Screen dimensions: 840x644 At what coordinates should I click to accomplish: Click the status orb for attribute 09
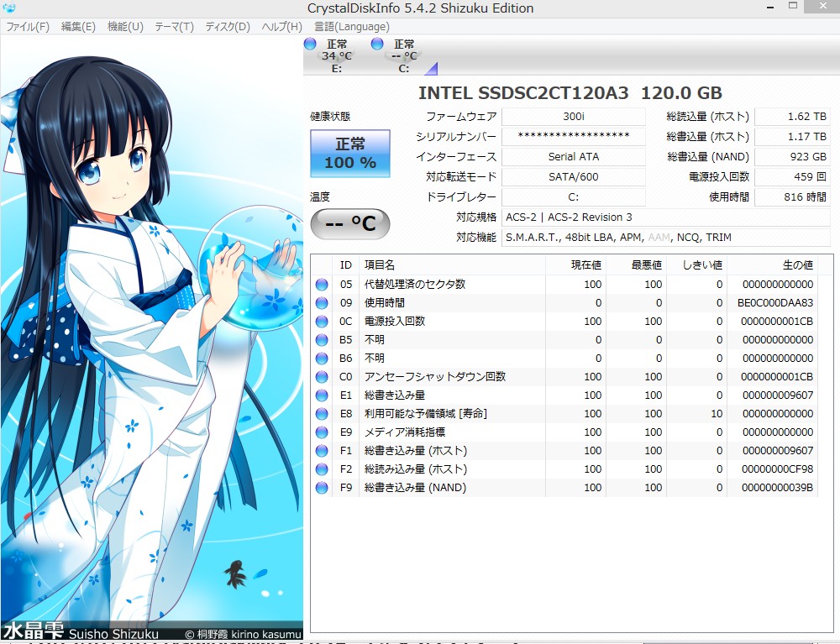[x=322, y=303]
